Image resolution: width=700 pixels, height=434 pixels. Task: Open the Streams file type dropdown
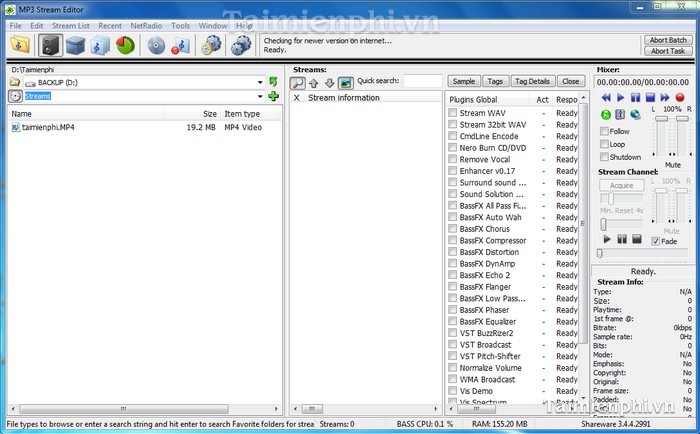[260, 96]
